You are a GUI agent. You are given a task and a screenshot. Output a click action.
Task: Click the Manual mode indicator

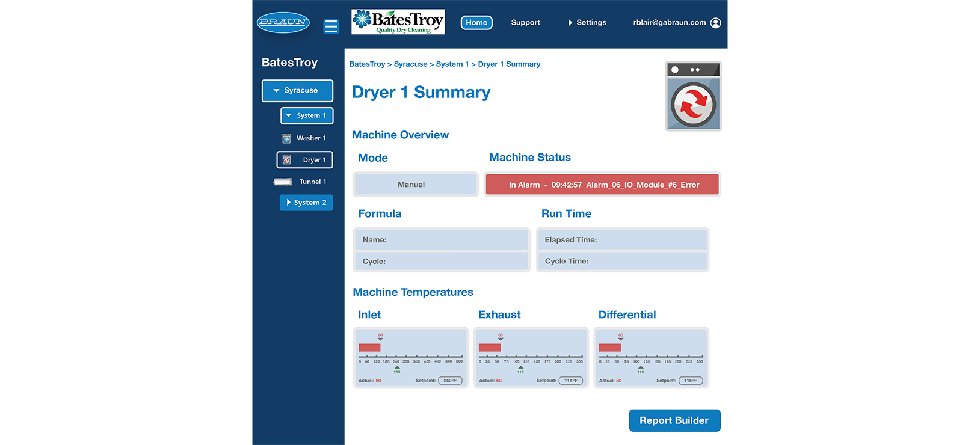tap(416, 185)
